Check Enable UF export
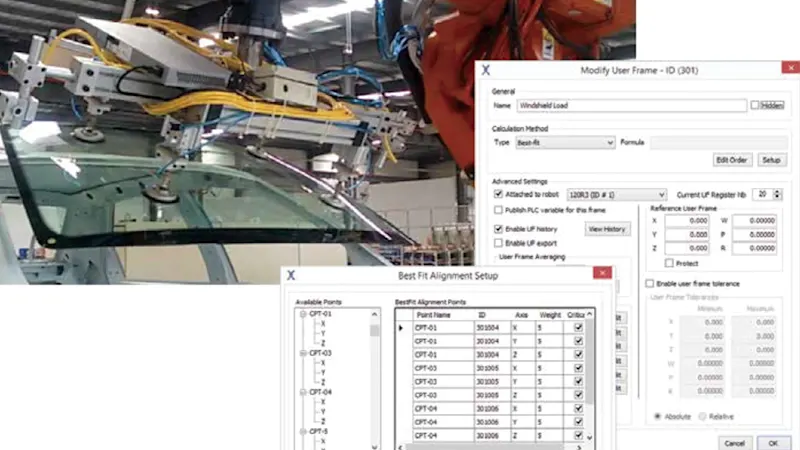This screenshot has height=450, width=800. [x=498, y=243]
